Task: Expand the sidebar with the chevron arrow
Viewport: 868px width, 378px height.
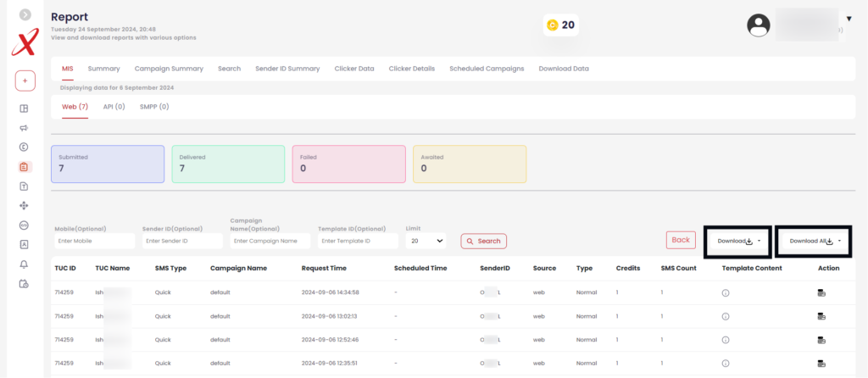Action: [x=25, y=15]
